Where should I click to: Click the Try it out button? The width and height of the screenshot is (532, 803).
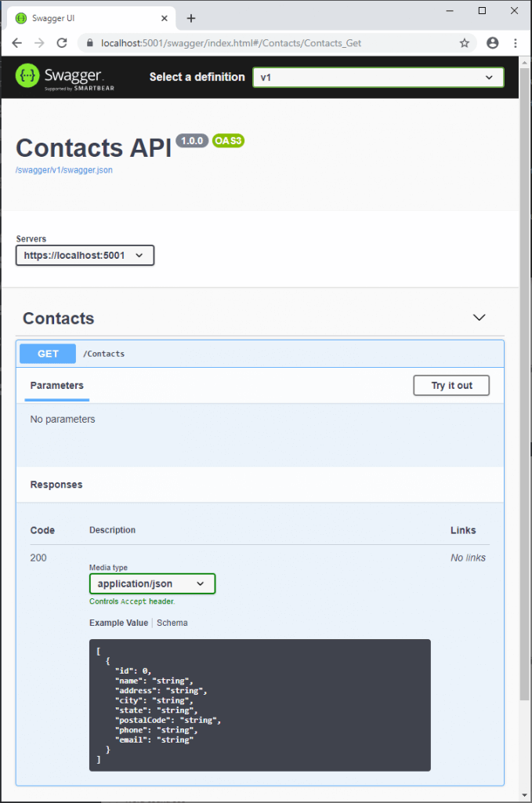451,385
